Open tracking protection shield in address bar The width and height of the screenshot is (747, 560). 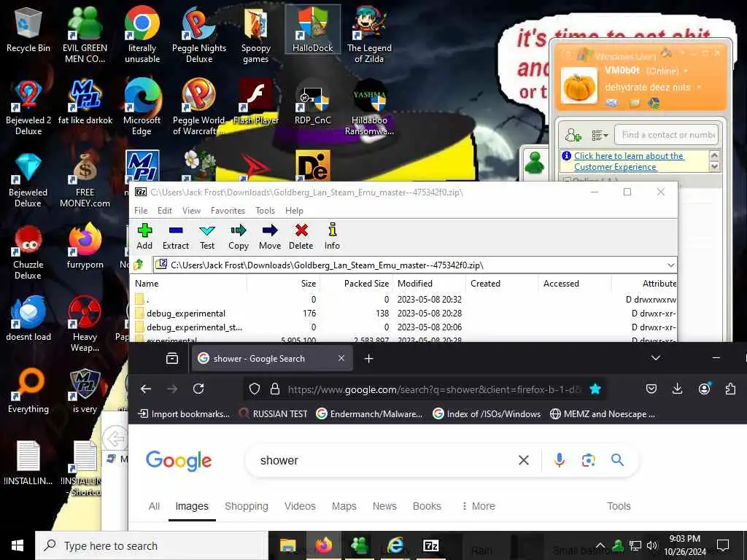pyautogui.click(x=255, y=389)
